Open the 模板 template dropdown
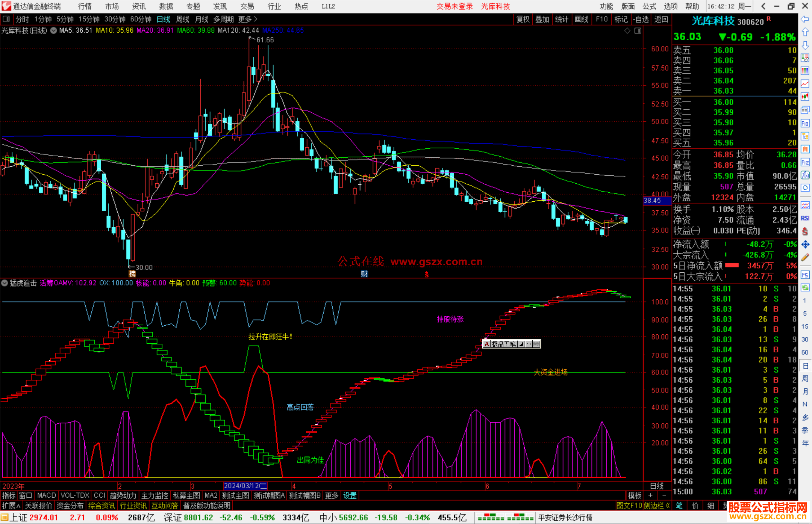 pyautogui.click(x=635, y=495)
